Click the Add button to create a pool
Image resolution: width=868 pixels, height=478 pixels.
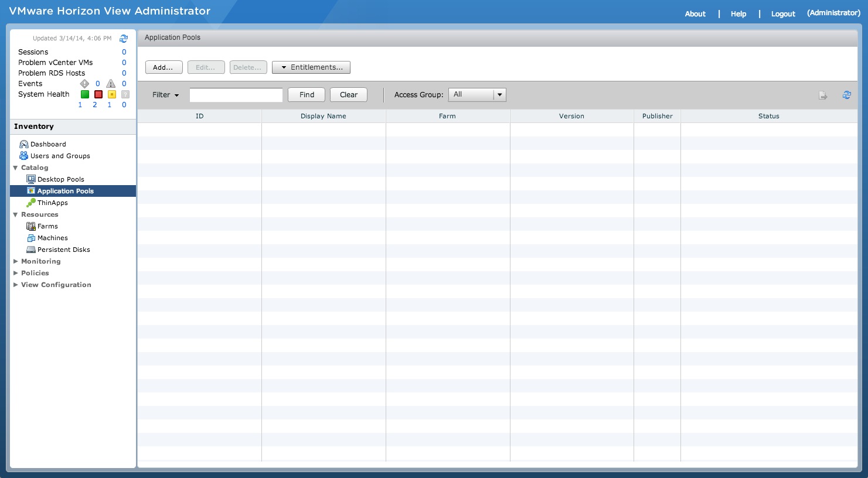click(x=164, y=67)
